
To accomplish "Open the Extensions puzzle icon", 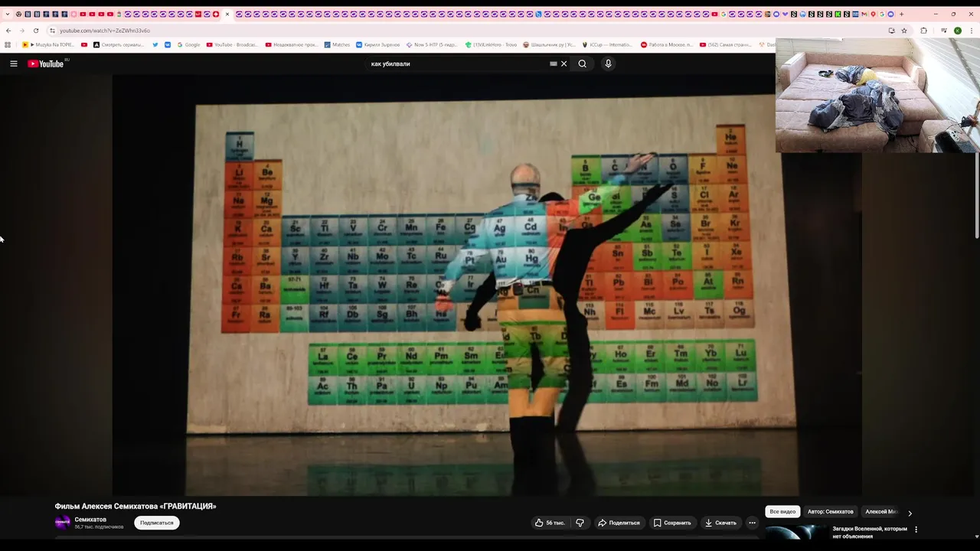I will coord(923,31).
